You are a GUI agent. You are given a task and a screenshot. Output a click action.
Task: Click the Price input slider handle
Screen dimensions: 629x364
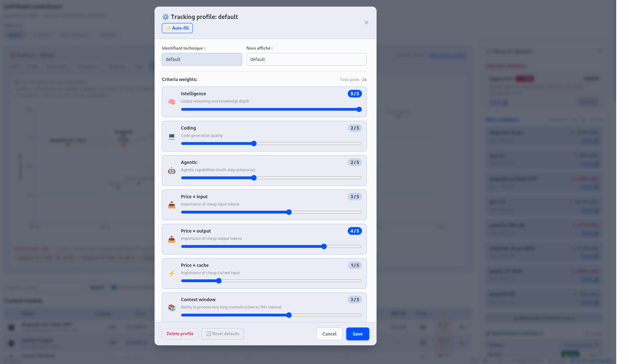click(289, 212)
